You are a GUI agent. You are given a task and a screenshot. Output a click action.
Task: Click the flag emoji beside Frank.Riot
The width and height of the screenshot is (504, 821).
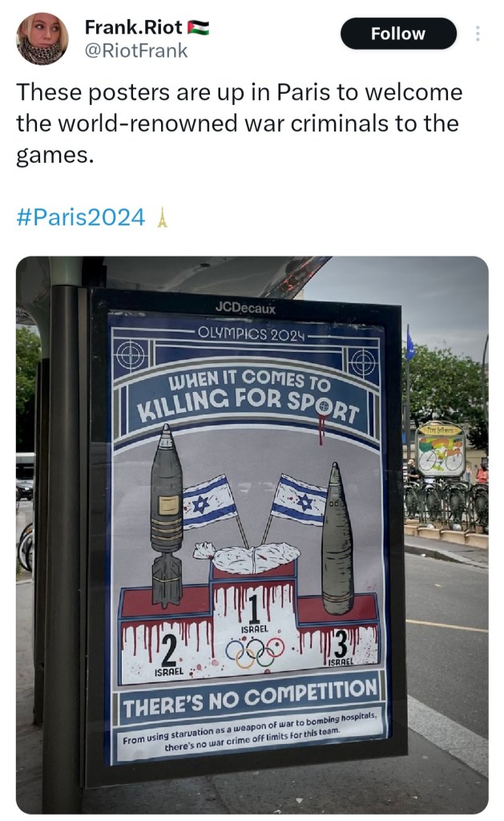(x=199, y=27)
